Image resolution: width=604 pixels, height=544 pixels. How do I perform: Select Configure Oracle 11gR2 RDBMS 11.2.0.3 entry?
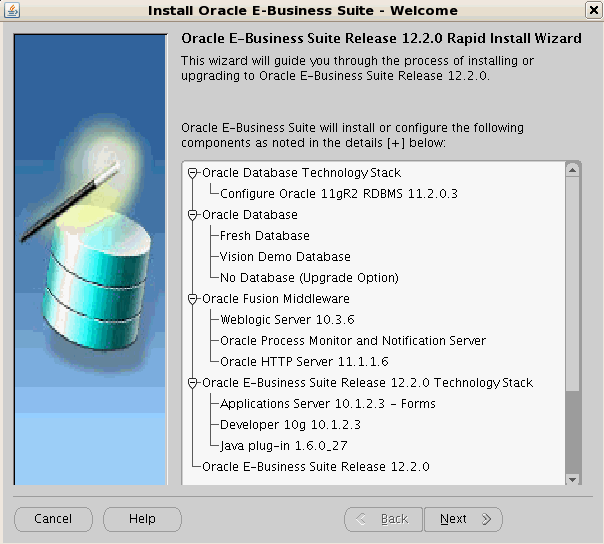click(x=339, y=194)
